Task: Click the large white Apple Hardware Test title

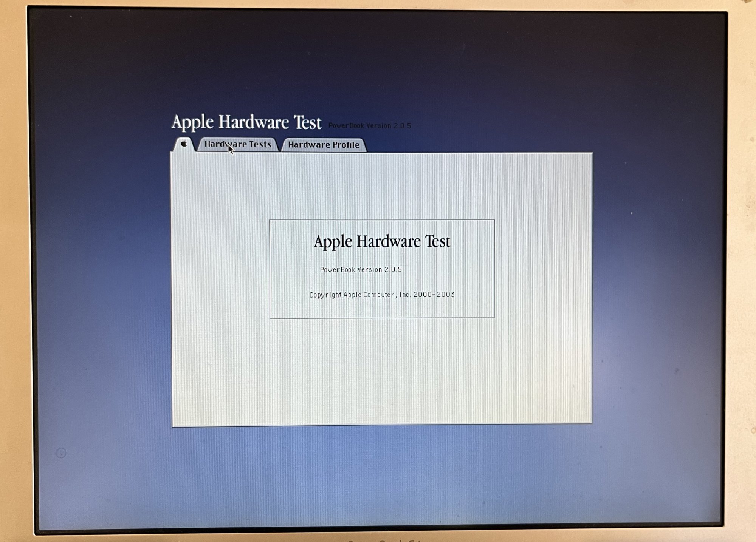Action: point(246,122)
